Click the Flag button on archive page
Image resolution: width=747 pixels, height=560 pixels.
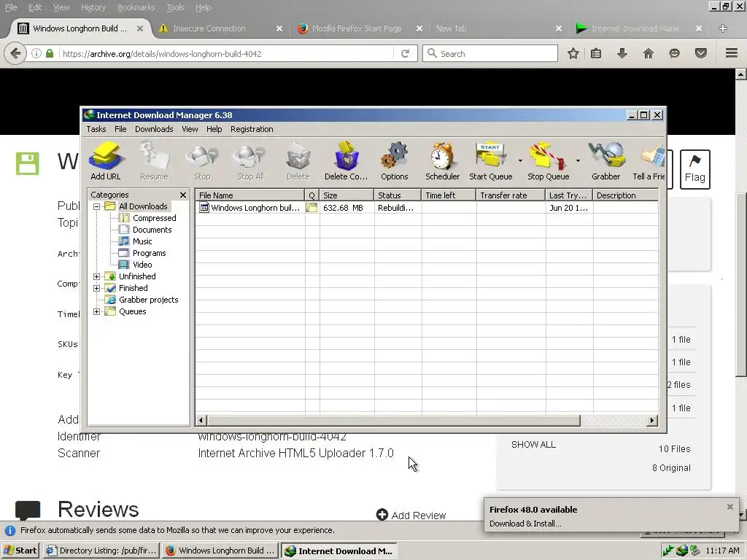pyautogui.click(x=695, y=169)
